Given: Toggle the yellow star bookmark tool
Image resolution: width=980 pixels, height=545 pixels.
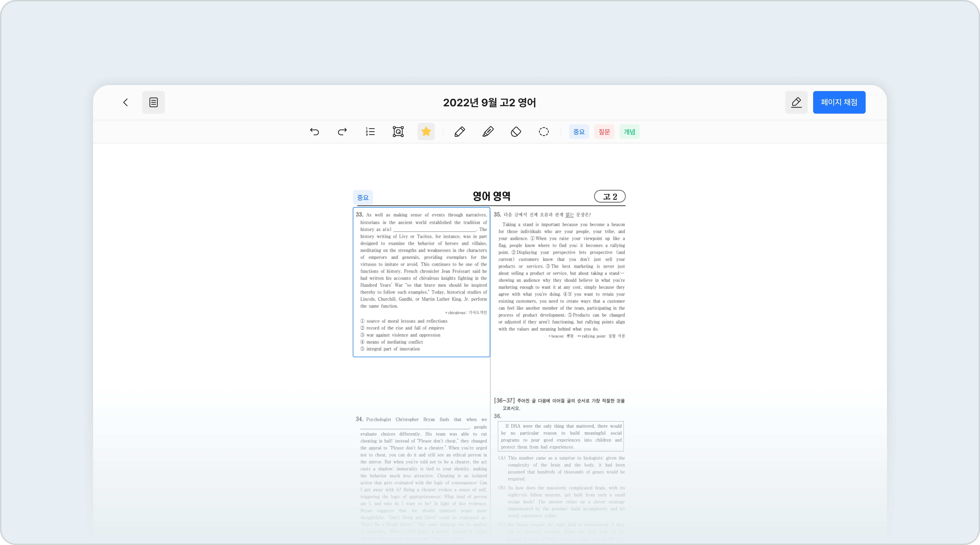Looking at the screenshot, I should (426, 132).
